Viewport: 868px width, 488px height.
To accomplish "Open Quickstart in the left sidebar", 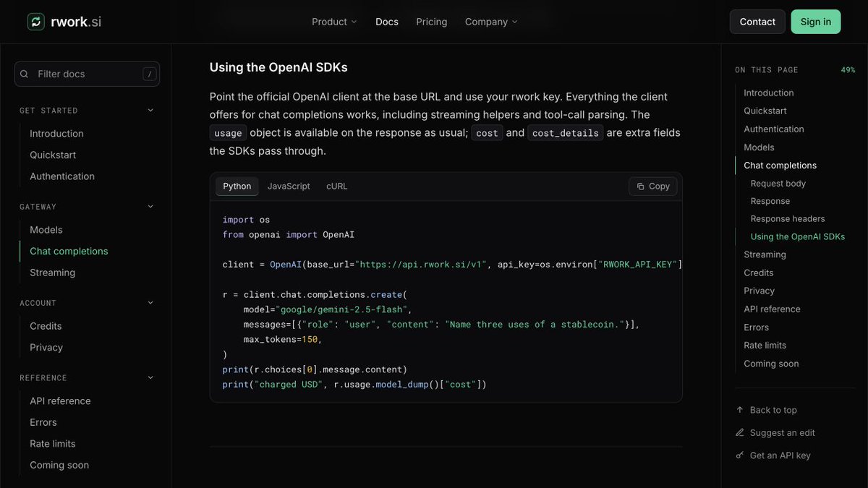I will coord(53,155).
